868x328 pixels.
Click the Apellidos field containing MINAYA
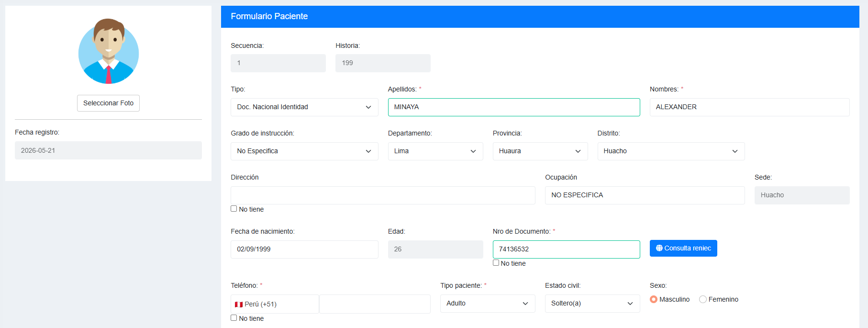click(514, 107)
